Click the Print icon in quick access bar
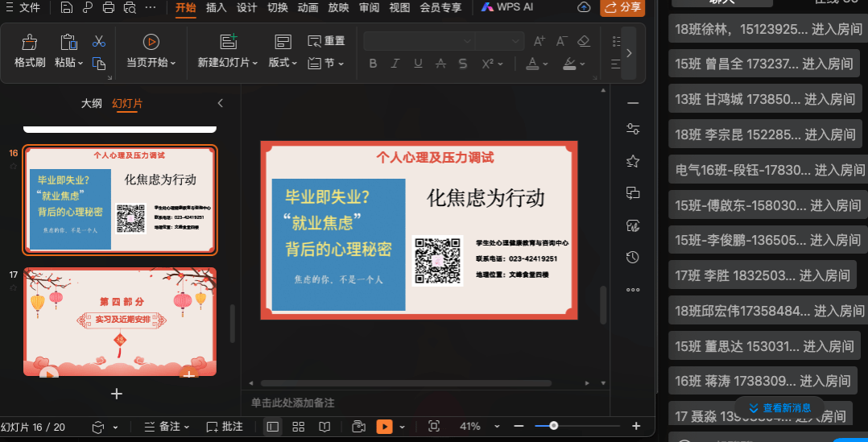 pos(109,8)
